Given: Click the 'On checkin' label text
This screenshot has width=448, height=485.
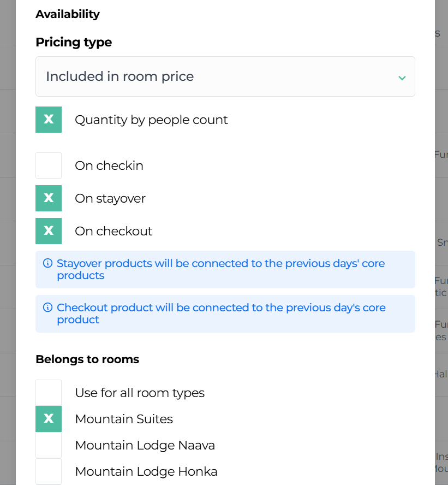Looking at the screenshot, I should (109, 165).
